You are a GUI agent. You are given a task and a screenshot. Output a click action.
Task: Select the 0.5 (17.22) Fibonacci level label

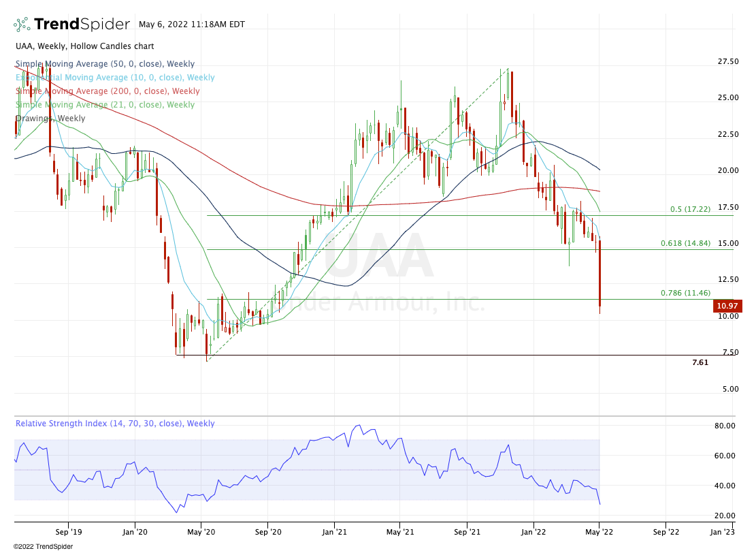pos(685,208)
